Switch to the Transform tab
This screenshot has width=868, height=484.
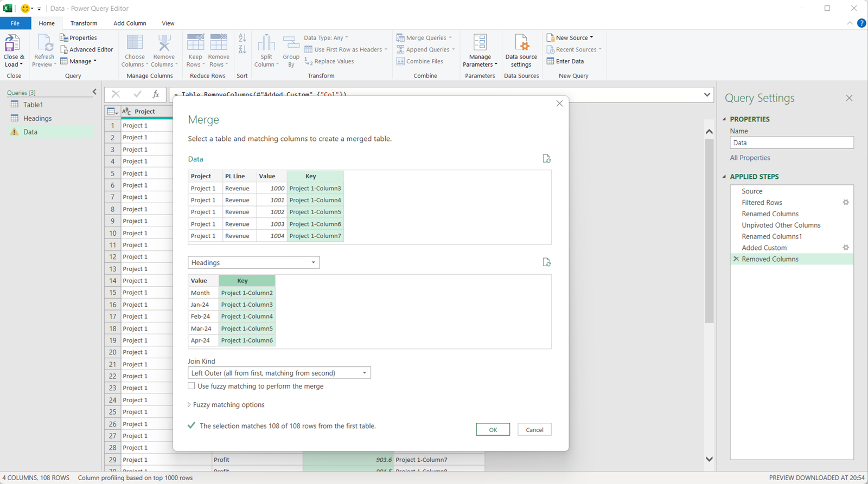click(84, 23)
